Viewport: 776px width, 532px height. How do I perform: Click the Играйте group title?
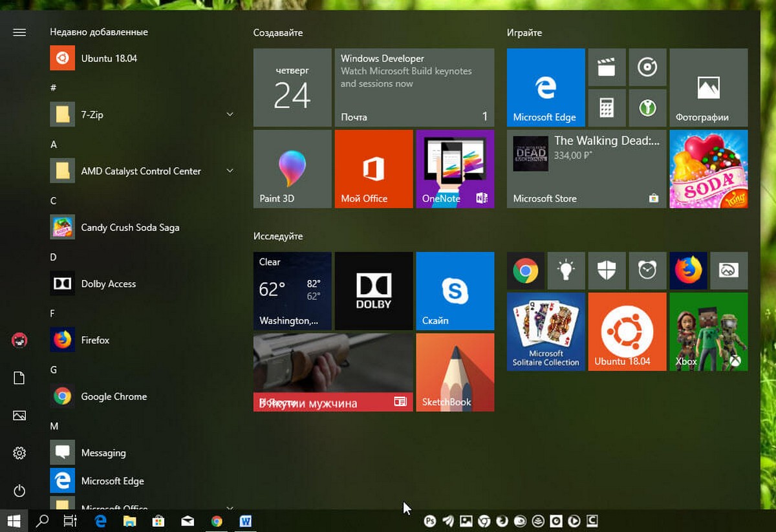coord(524,32)
